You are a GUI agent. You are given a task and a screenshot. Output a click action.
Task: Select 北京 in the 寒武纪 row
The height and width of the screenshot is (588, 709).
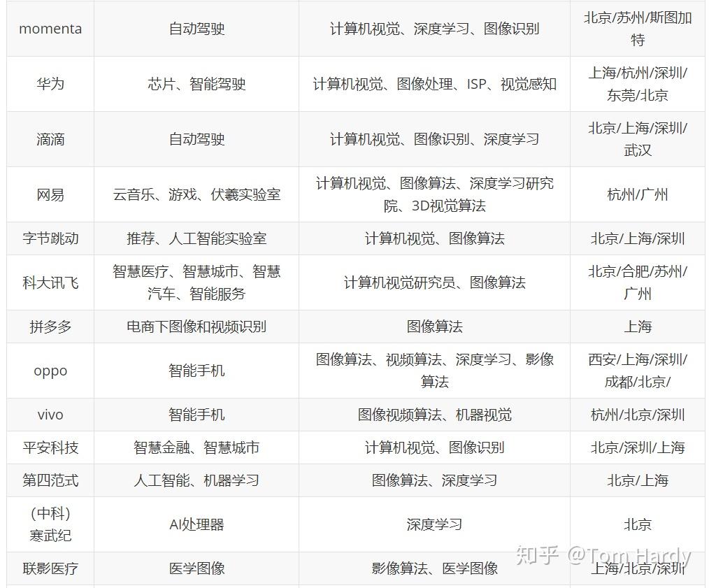[638, 524]
